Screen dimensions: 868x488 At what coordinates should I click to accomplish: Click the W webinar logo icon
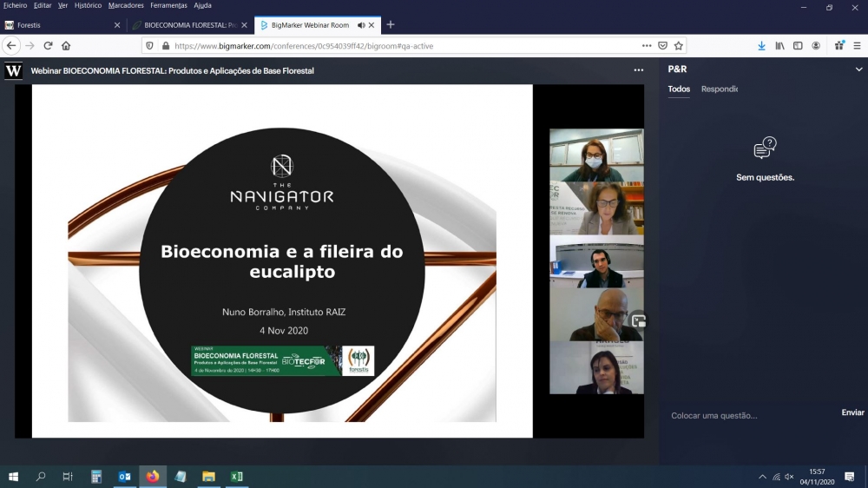click(13, 70)
